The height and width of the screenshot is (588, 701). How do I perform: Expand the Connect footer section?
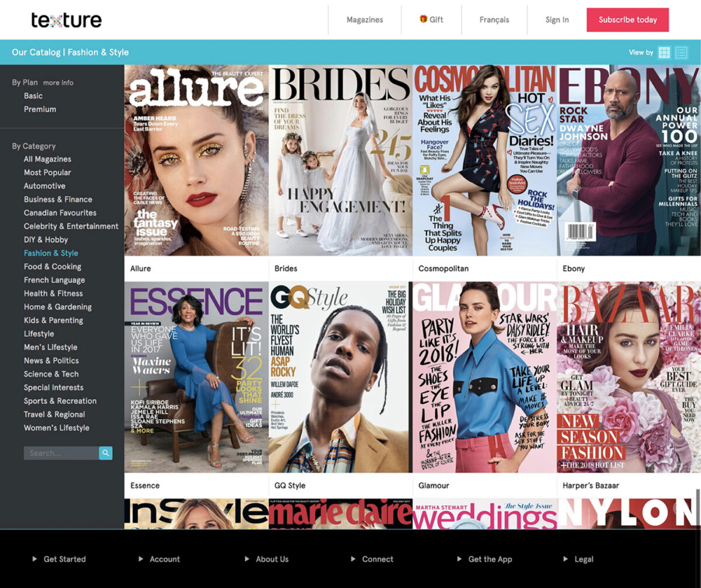tap(372, 559)
